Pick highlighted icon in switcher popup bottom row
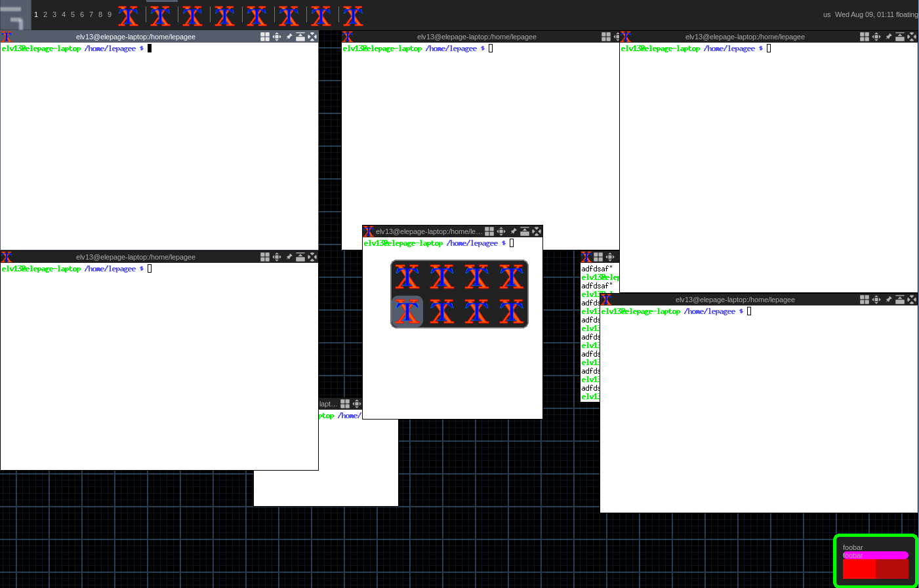Image resolution: width=919 pixels, height=588 pixels. point(407,311)
